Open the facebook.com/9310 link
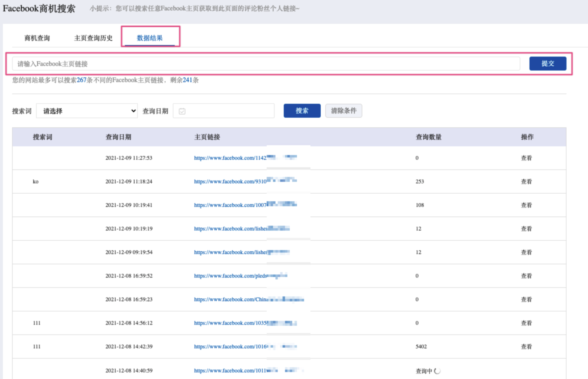 (x=245, y=181)
